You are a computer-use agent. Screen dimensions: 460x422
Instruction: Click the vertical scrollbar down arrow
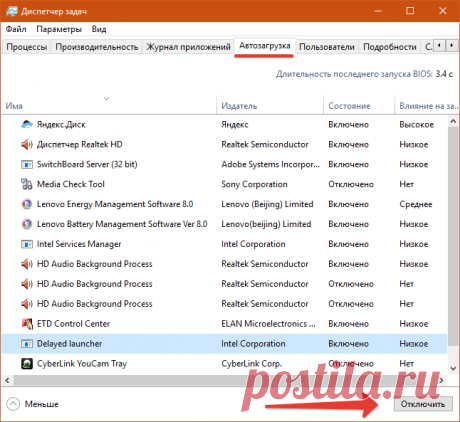coord(453,368)
